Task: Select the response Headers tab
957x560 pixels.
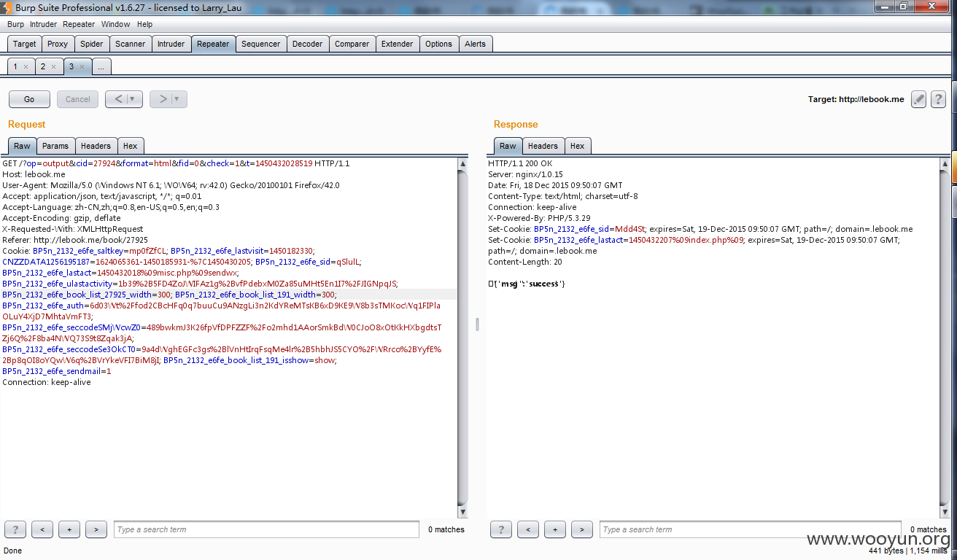Action: click(x=543, y=146)
